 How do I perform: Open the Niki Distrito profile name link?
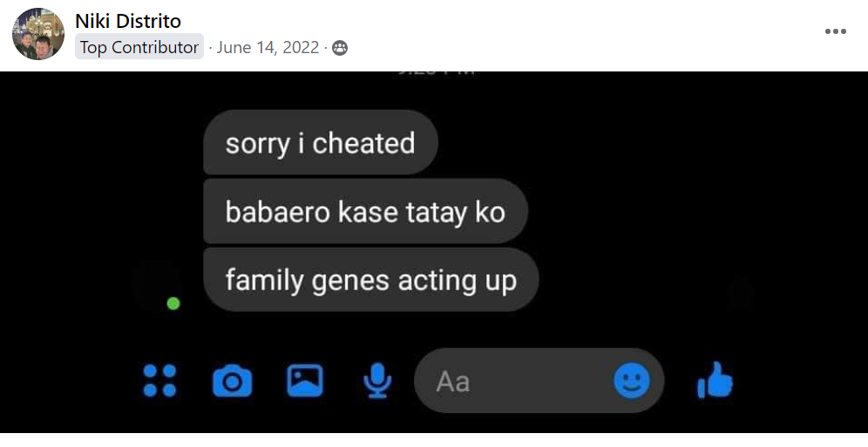(128, 21)
